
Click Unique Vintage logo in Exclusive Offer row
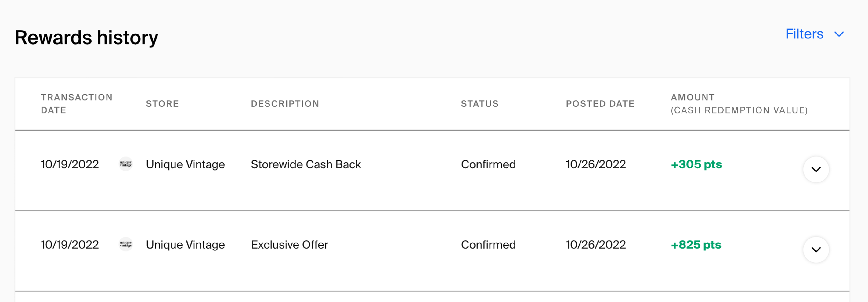pos(126,244)
